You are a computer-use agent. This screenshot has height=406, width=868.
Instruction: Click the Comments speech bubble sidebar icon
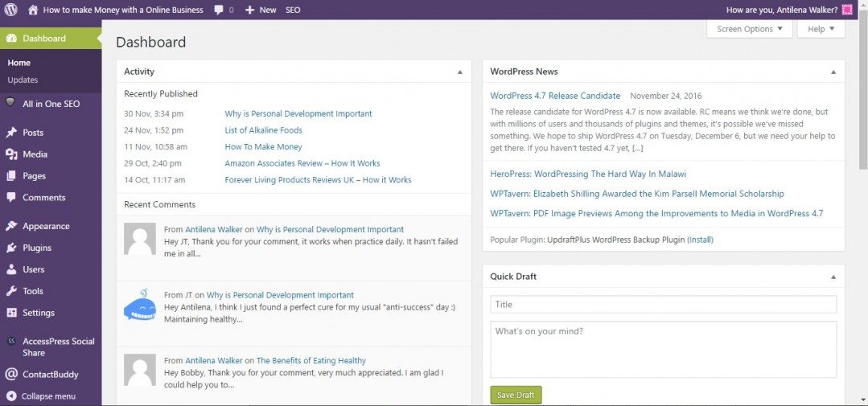coord(11,197)
